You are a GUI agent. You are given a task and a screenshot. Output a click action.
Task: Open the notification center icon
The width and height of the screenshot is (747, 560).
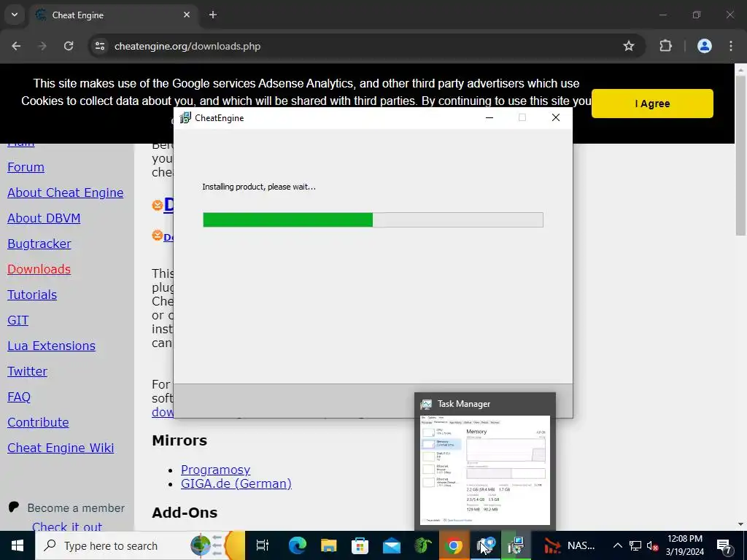click(724, 545)
